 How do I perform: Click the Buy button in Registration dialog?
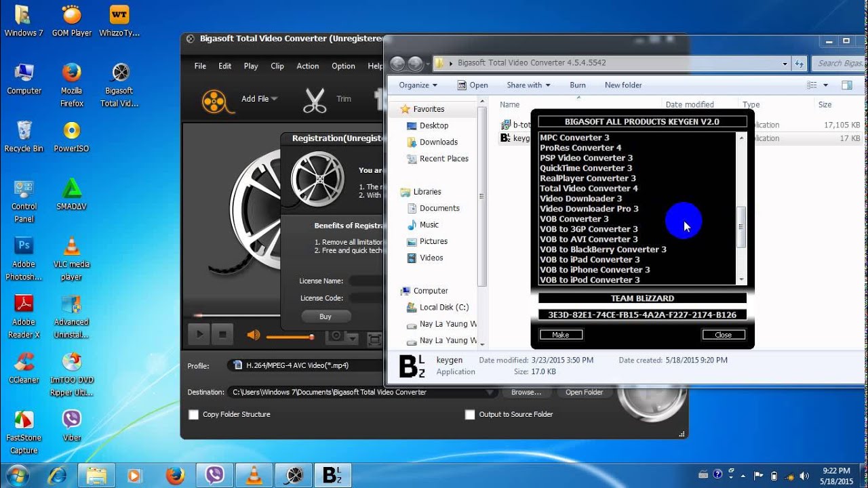(x=325, y=317)
